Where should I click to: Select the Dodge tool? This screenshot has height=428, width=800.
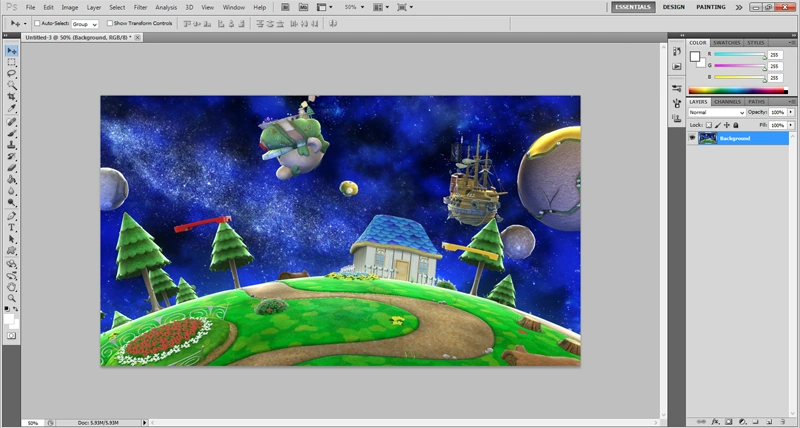click(11, 203)
